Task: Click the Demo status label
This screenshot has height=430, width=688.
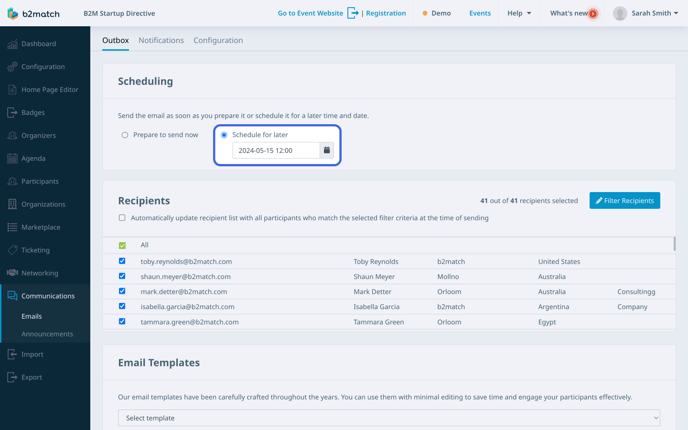Action: tap(441, 13)
